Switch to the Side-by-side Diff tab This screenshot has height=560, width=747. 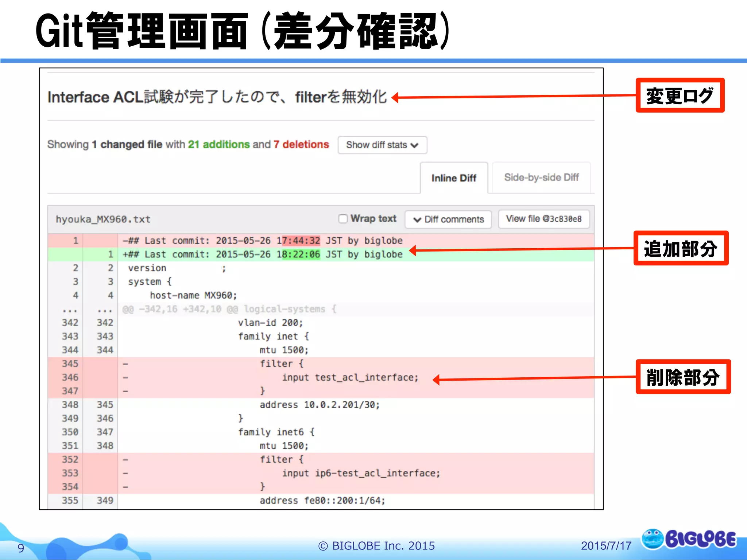coord(541,178)
